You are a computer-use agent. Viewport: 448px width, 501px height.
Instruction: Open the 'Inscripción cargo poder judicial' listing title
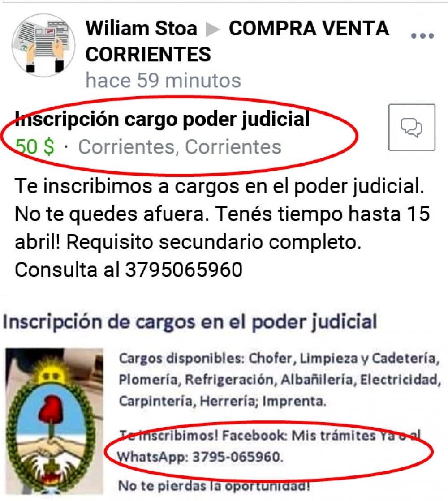click(162, 119)
